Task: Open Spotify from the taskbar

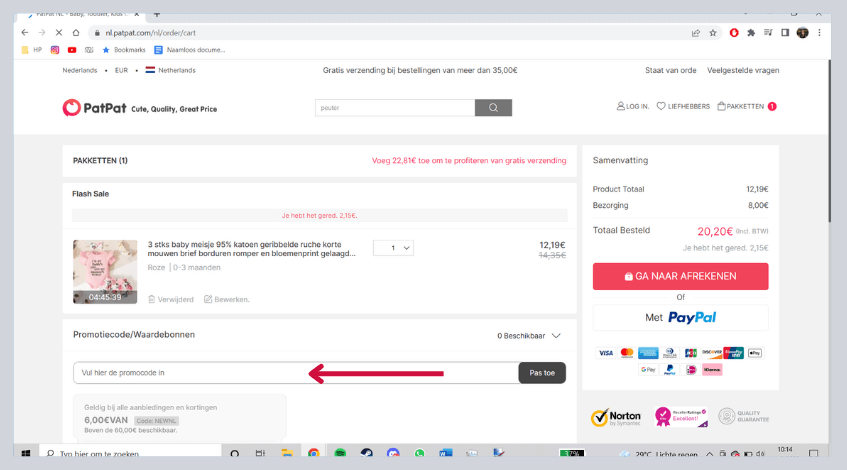Action: coord(340,453)
